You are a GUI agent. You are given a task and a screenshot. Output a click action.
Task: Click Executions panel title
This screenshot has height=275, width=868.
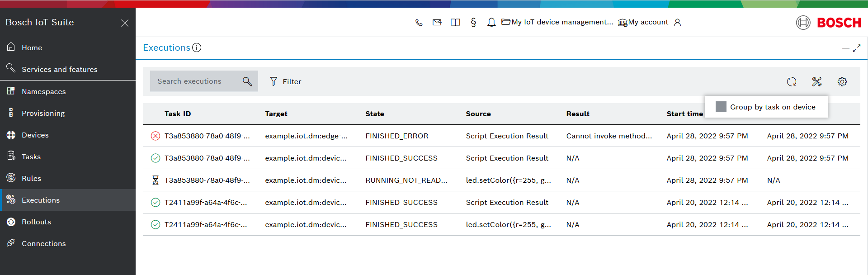point(166,47)
